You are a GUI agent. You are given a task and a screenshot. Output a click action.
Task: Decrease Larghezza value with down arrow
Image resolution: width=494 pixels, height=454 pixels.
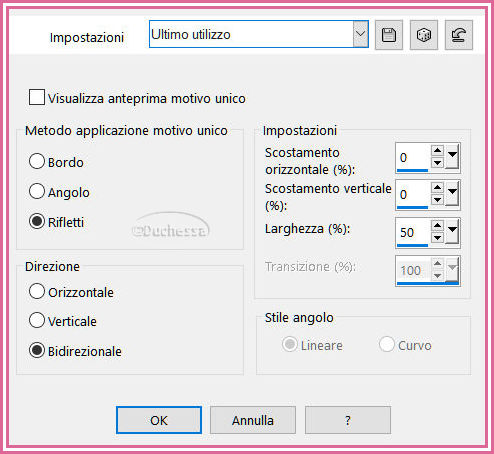point(437,238)
